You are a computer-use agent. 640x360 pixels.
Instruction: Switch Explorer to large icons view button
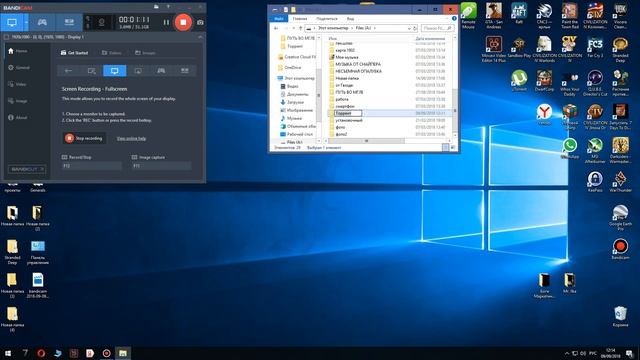coord(453,147)
